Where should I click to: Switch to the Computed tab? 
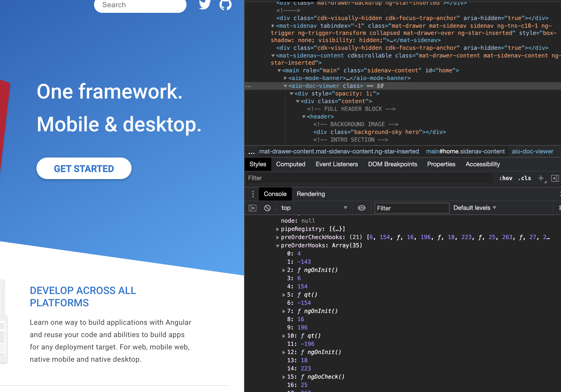291,164
